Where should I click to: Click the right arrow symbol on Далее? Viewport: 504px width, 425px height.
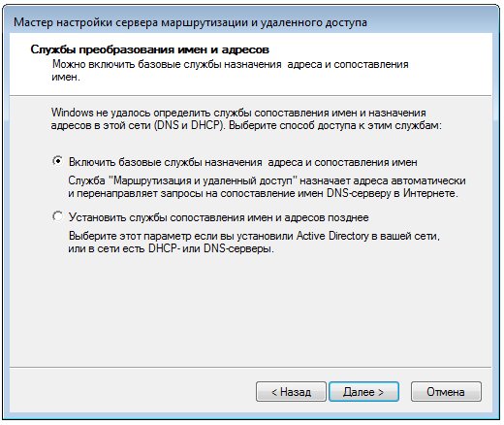[381, 392]
